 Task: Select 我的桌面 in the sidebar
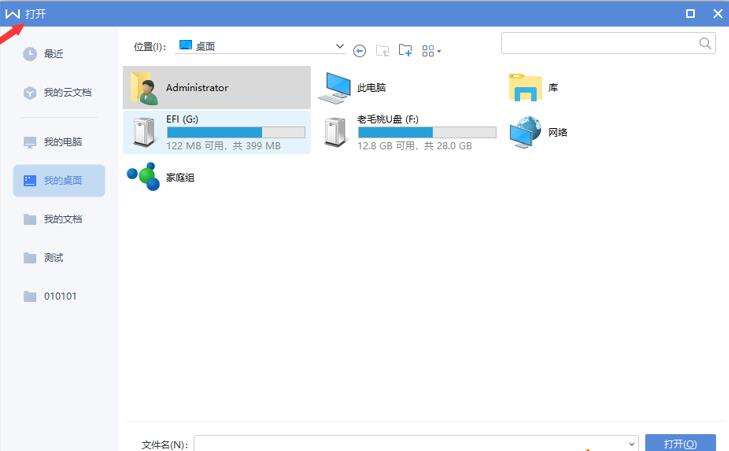(59, 180)
